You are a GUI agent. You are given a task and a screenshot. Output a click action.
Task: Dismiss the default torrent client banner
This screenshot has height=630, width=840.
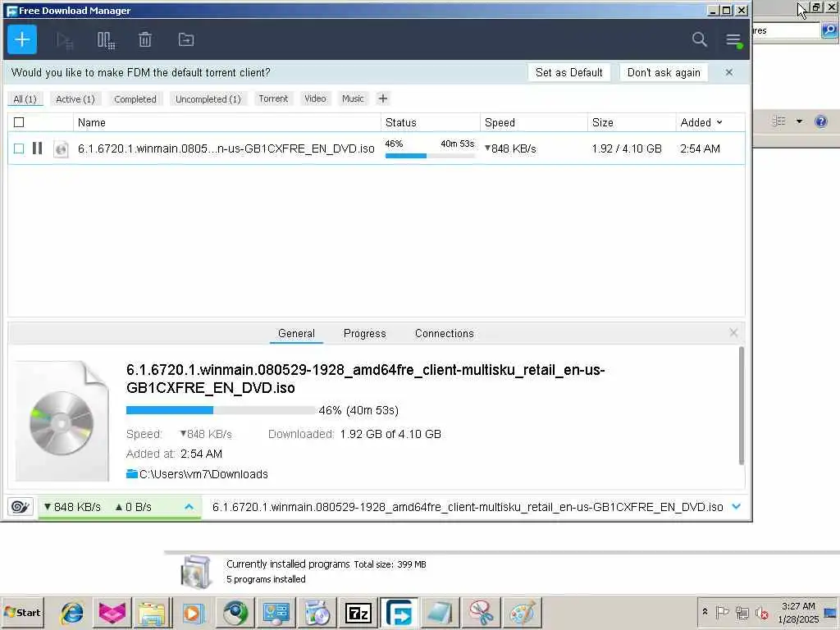[x=728, y=72]
